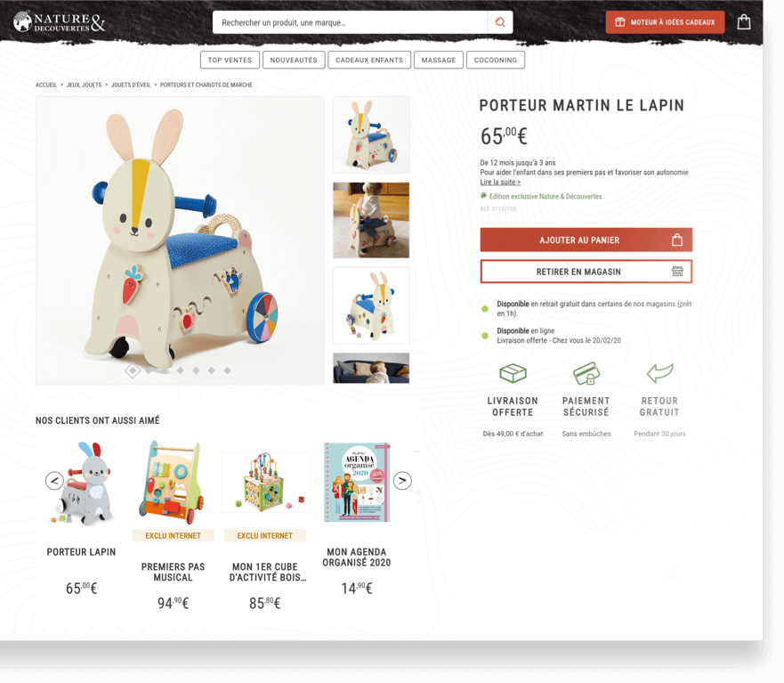The image size is (784, 683).
Task: Click the search magnifier icon
Action: pos(500,22)
